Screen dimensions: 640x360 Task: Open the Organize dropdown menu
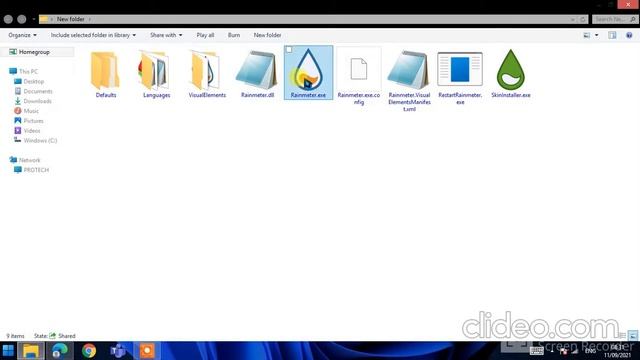[22, 35]
